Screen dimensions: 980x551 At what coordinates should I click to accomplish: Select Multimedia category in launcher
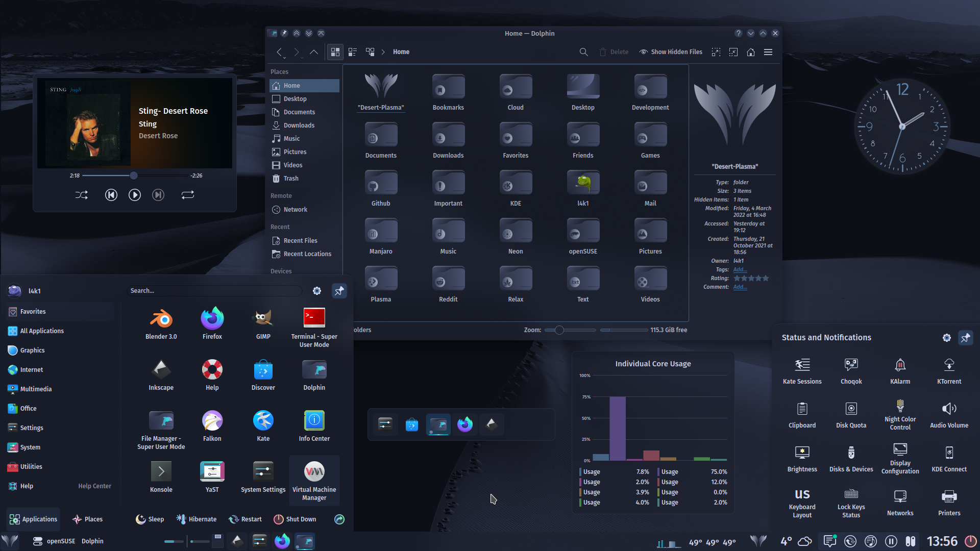coord(60,389)
